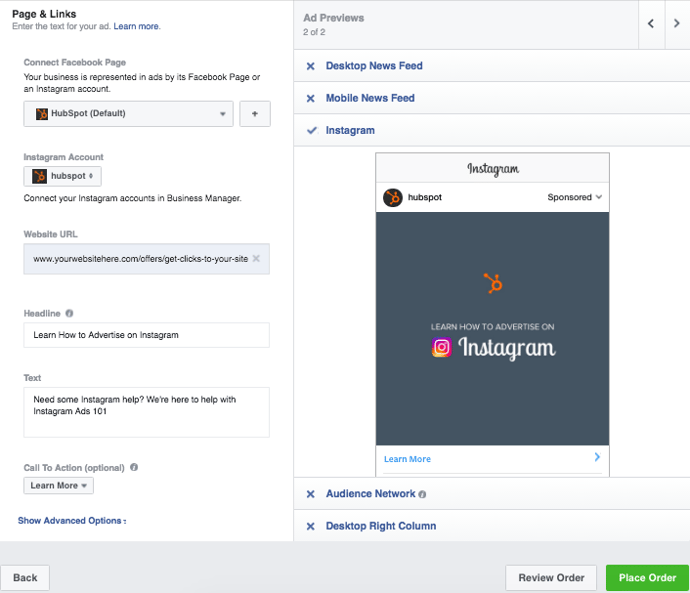Open Sponsored dropdown chevron in Instagram preview
This screenshot has width=690, height=593.
coord(599,197)
